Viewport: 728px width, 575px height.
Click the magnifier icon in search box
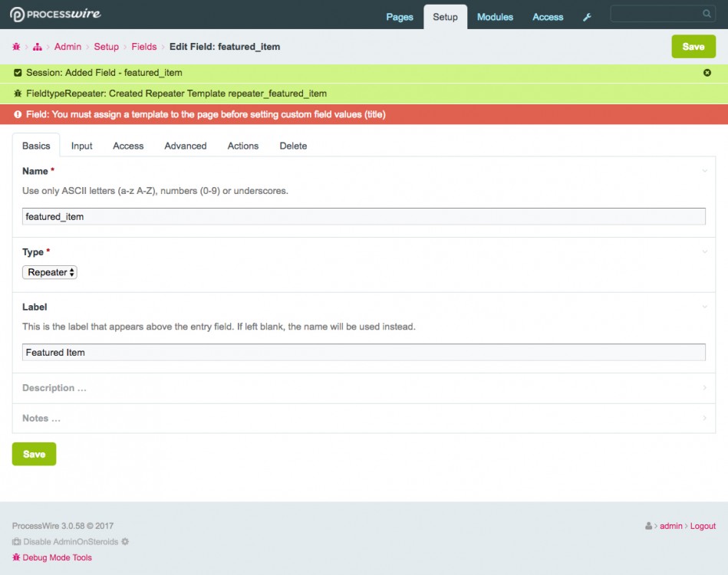point(707,14)
